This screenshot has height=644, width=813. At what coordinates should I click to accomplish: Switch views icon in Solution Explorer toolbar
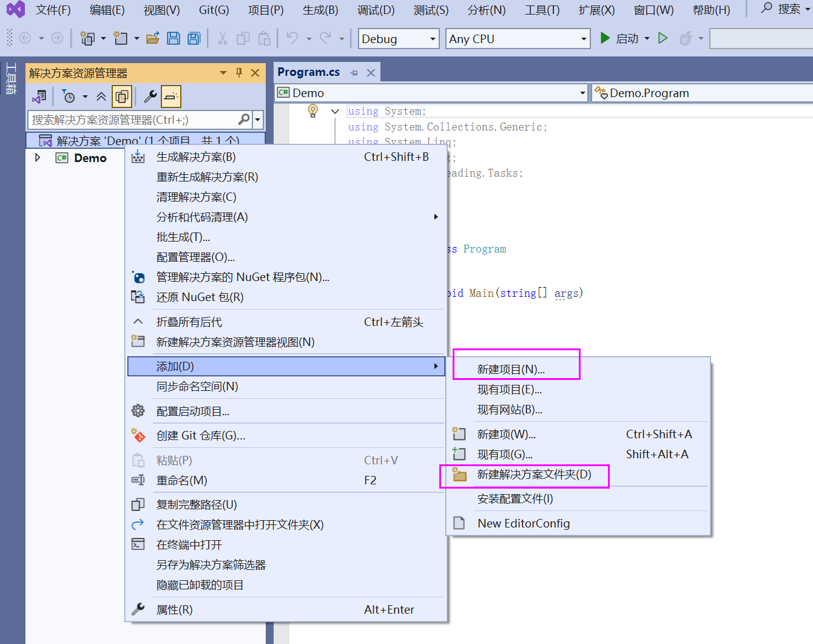39,97
